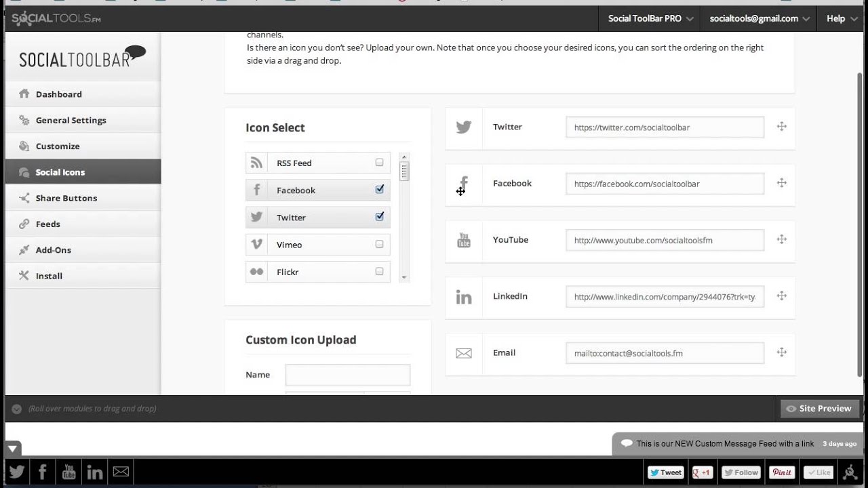Click the LinkedIn URL input field
Image resolution: width=868 pixels, height=488 pixels.
click(665, 296)
